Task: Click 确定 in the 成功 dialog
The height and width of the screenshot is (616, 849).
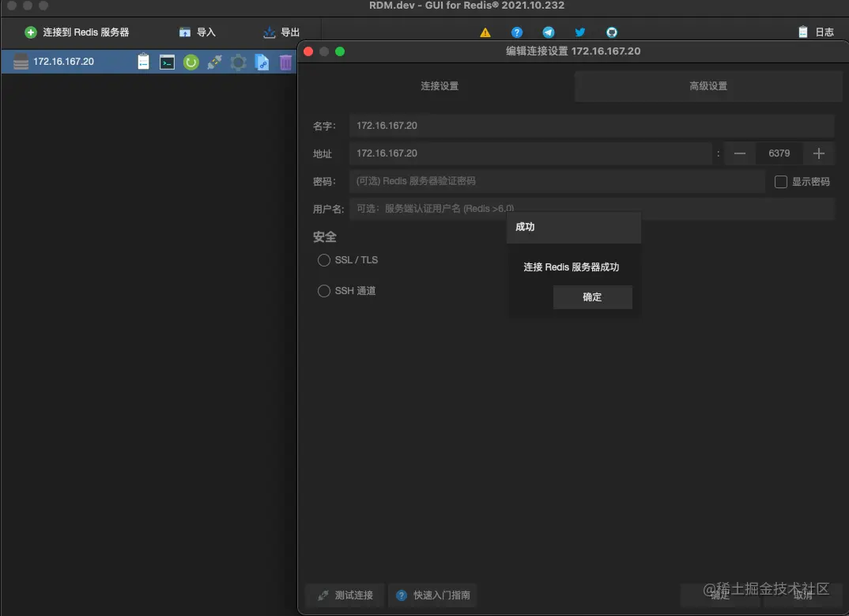Action: coord(592,297)
